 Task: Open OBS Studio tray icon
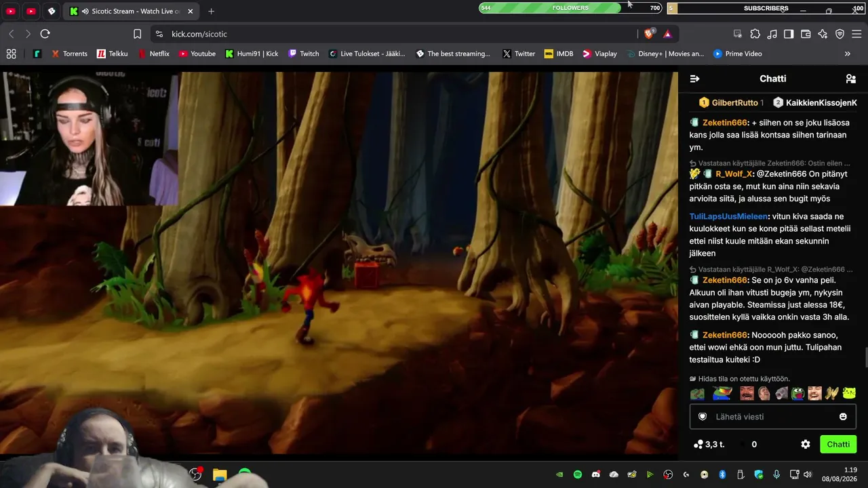click(668, 474)
